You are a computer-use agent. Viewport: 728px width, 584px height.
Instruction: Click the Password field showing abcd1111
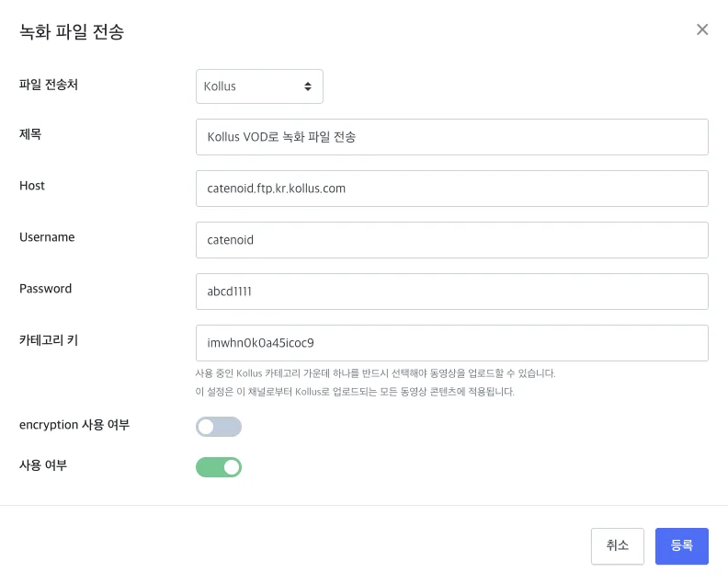451,292
